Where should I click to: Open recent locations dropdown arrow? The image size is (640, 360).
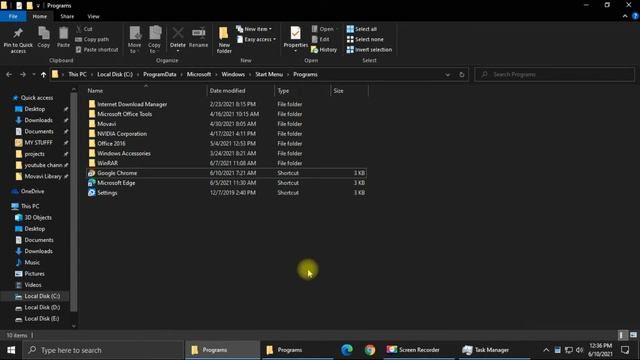(33, 75)
